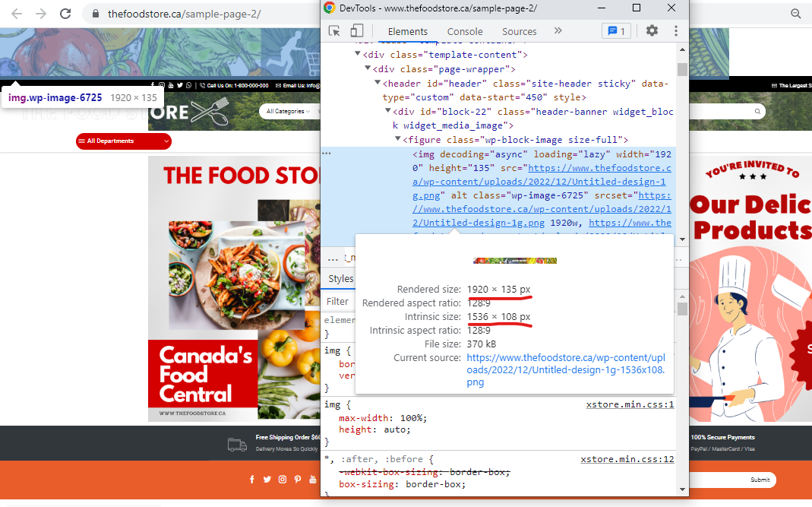The height and width of the screenshot is (507, 812).
Task: Open the All Categories dropdown
Action: (289, 112)
